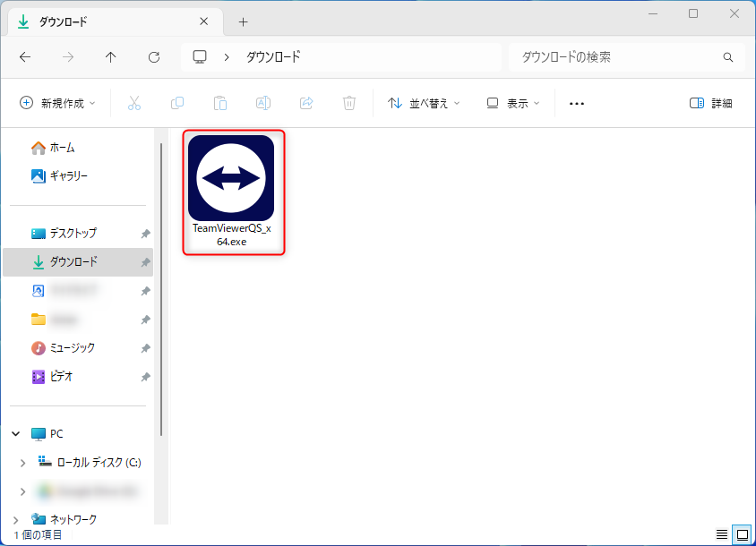Unpin ミュージック via its pin icon
The height and width of the screenshot is (546, 756).
point(145,348)
